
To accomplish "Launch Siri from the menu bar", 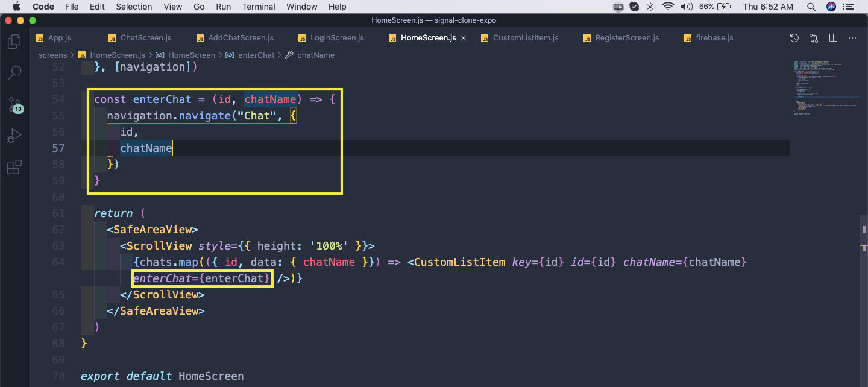I will pos(832,7).
